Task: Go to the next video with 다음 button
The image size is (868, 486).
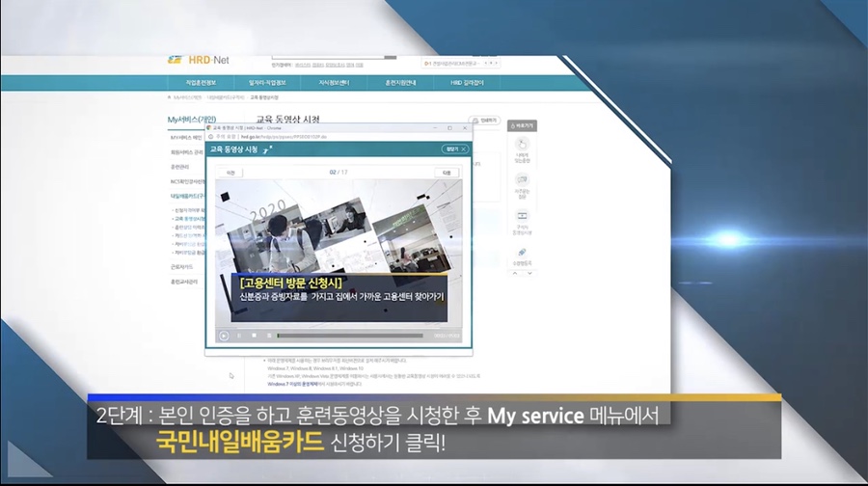Action: pos(447,173)
